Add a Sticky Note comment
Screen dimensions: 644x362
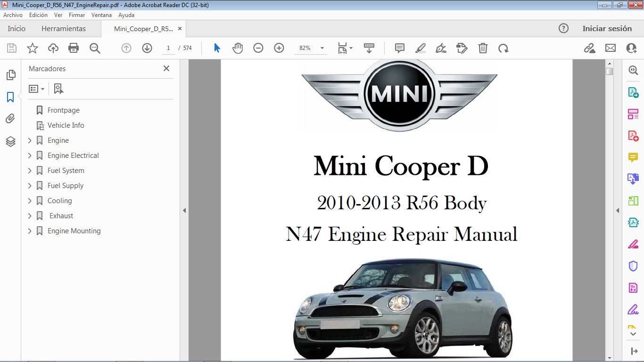point(399,48)
